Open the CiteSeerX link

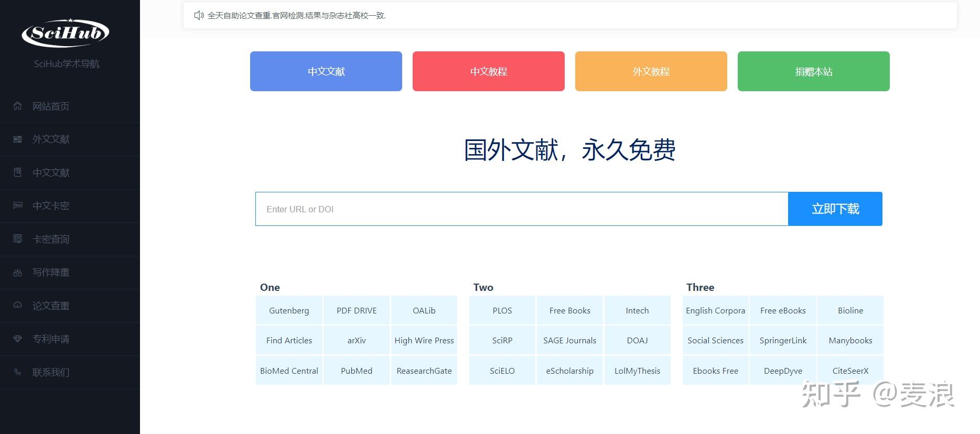850,371
